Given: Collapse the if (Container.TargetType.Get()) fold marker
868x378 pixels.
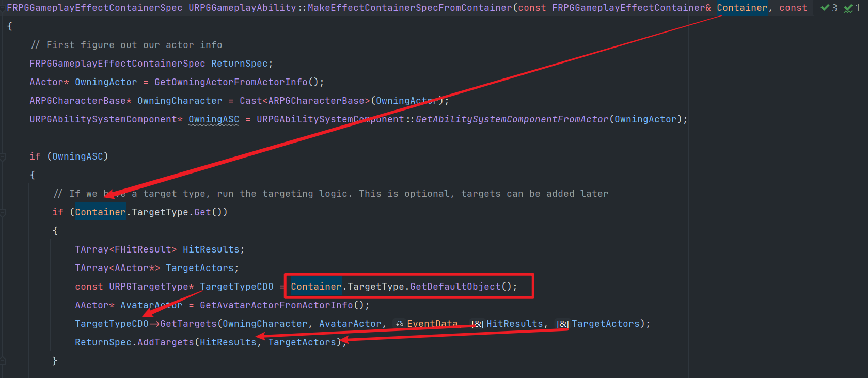Looking at the screenshot, I should coord(3,213).
